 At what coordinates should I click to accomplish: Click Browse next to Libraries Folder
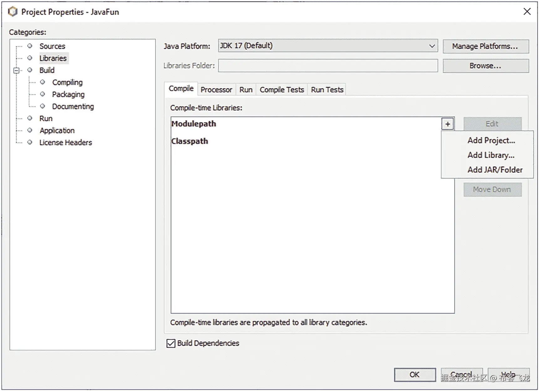486,66
